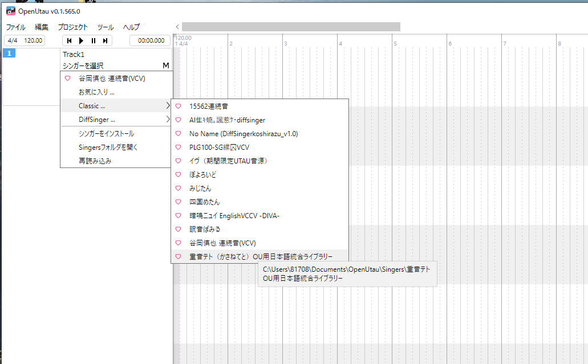Click heart icon beside 眠音ぱみる
Viewport: 588px width, 364px height.
[178, 229]
